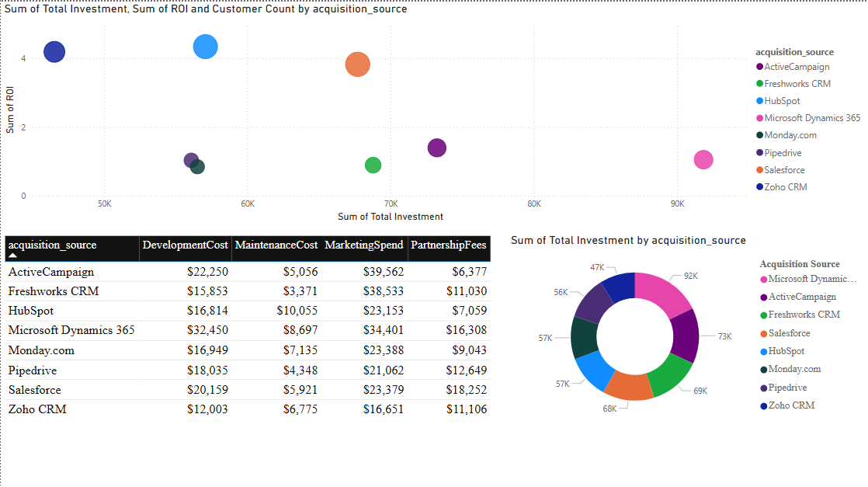Click the Salesforce orange bubble in scatter chart
Viewport: 868px width, 487px height.
coord(358,64)
